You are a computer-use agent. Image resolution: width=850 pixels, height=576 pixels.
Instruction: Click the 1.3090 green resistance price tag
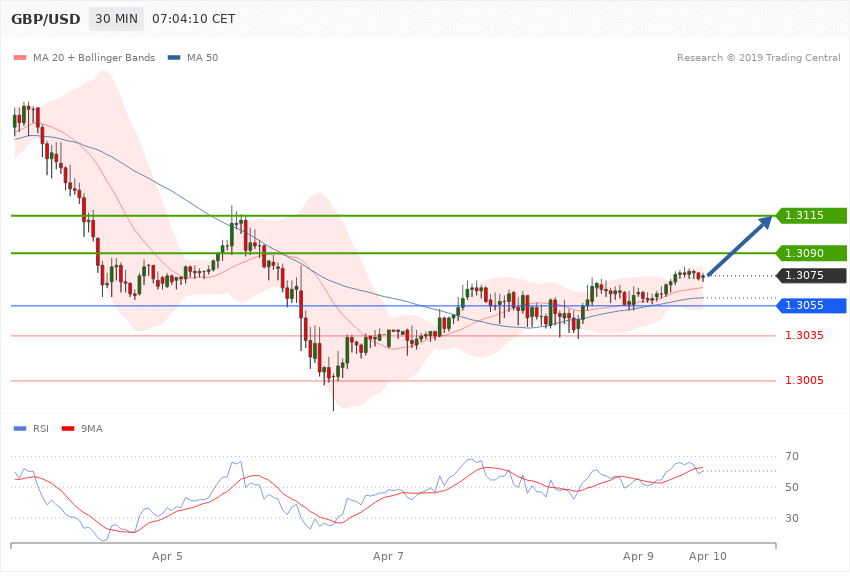811,253
